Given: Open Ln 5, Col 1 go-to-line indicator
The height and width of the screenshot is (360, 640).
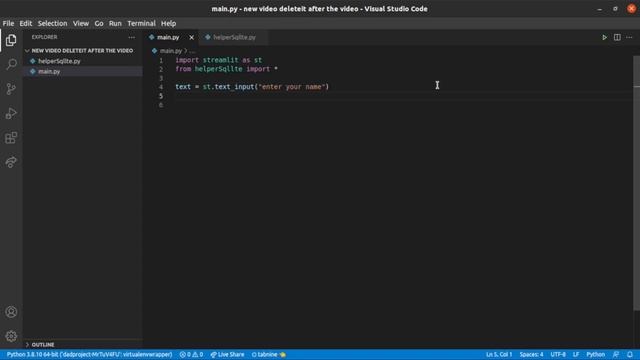Looking at the screenshot, I should [499, 354].
